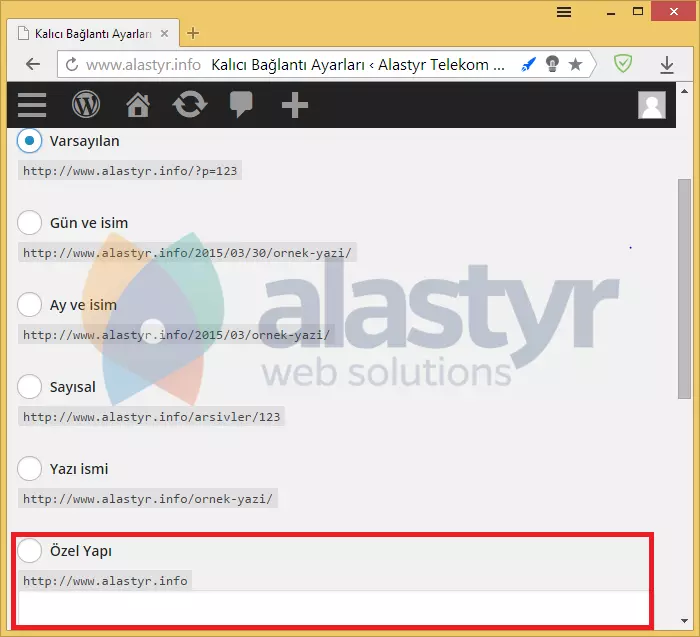This screenshot has width=700, height=637.
Task: Click the Ay ve isim label text
Action: (x=83, y=305)
